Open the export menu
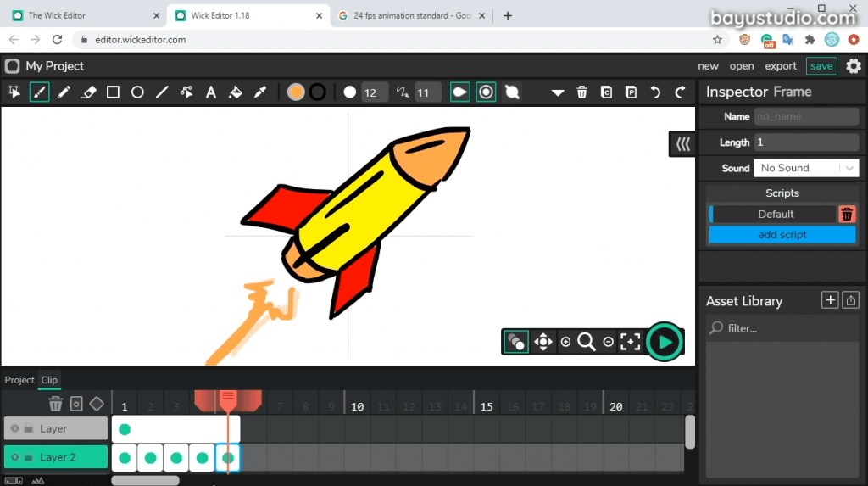The image size is (868, 486). point(781,66)
